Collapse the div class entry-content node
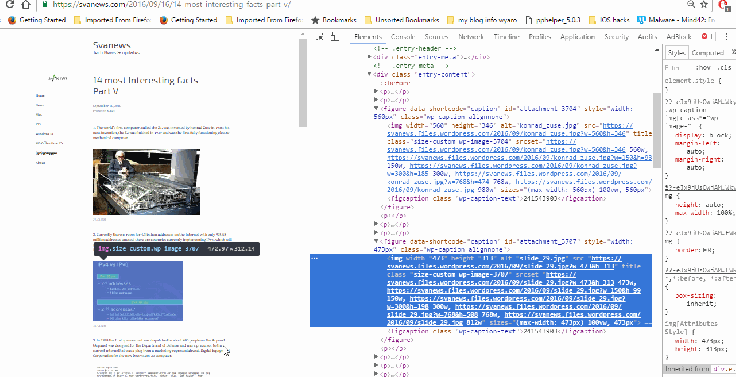The height and width of the screenshot is (377, 736). (370, 75)
